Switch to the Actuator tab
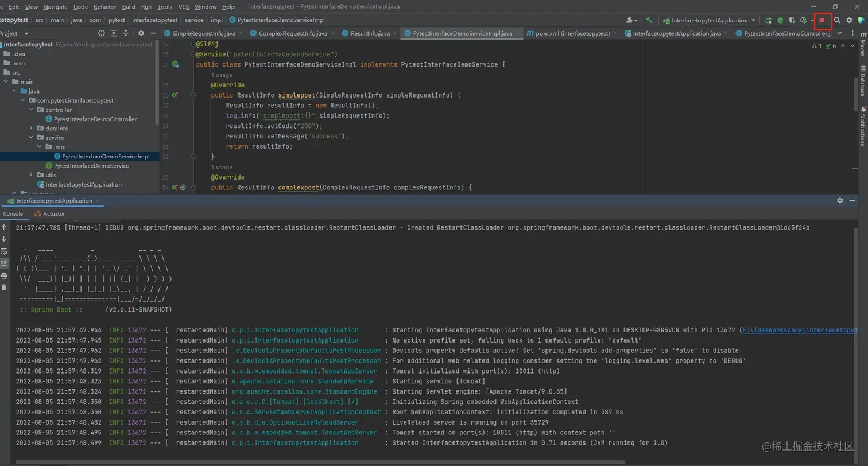This screenshot has height=466, width=868. click(x=49, y=214)
